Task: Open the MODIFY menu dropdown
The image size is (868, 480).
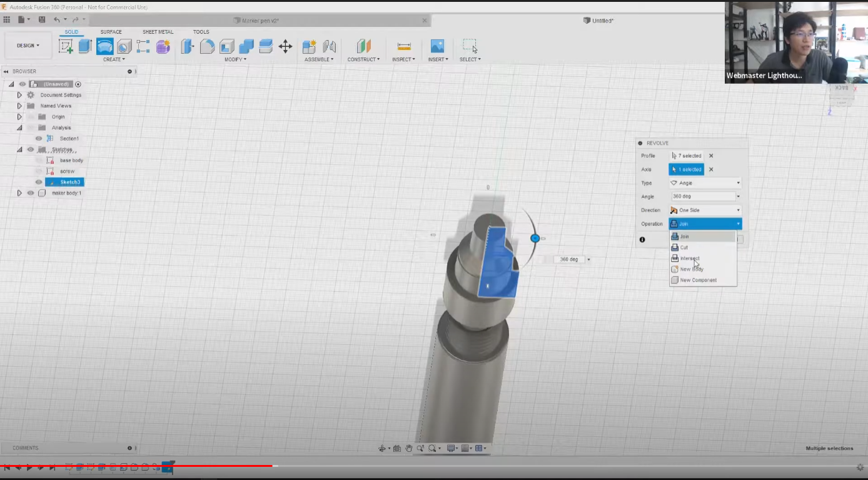Action: click(235, 59)
